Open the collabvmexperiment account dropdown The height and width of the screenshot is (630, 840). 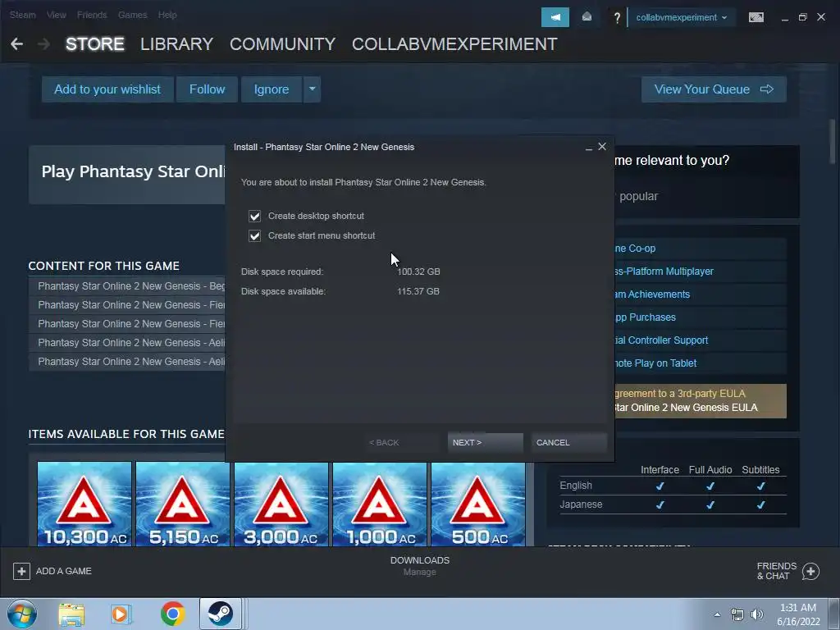[x=681, y=17]
